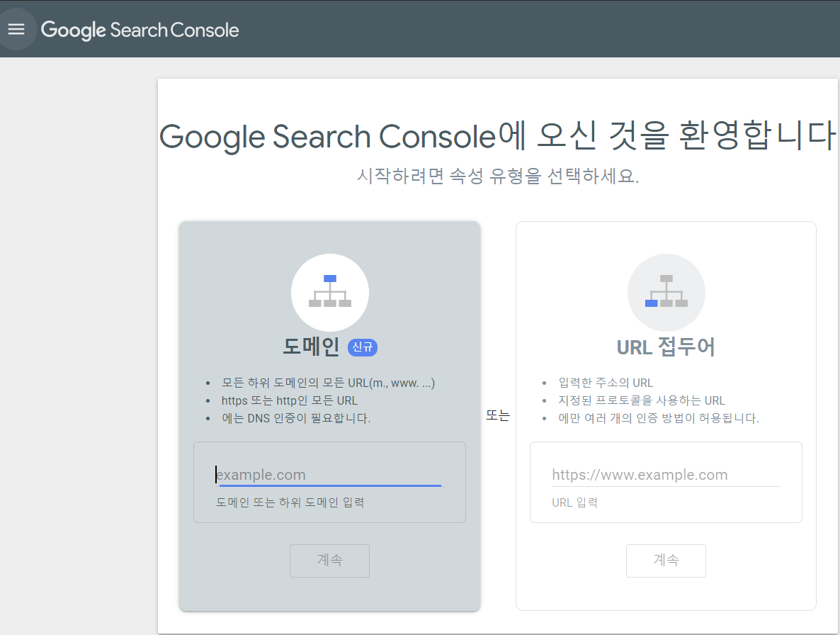
Task: Click text '지정된 프로토콜을 사용하는 URL'
Action: 641,400
